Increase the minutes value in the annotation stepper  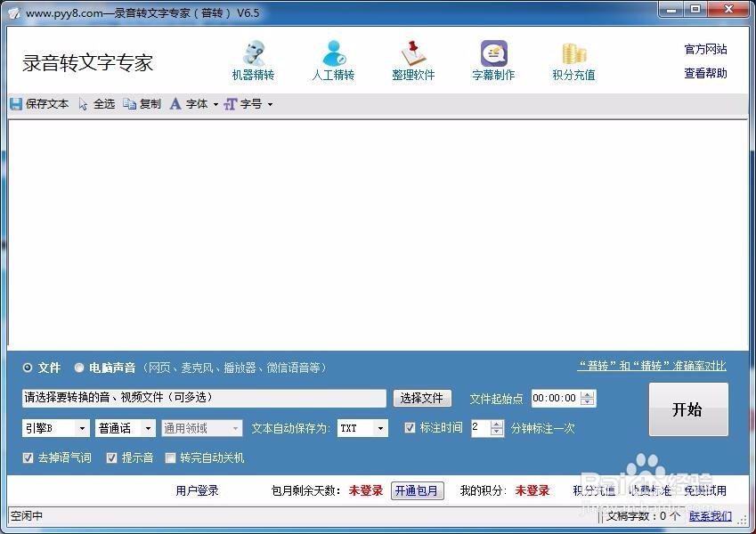click(495, 424)
